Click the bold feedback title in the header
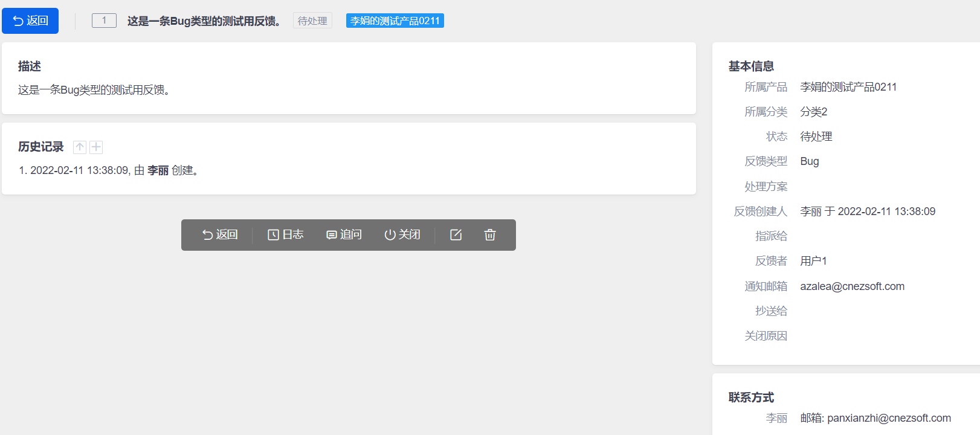 [x=204, y=21]
